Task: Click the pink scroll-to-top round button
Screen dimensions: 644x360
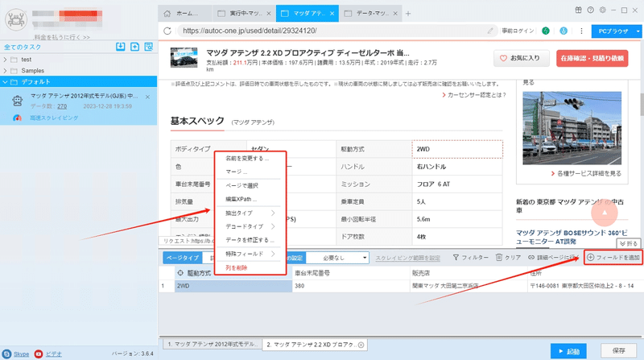Action: click(x=605, y=213)
